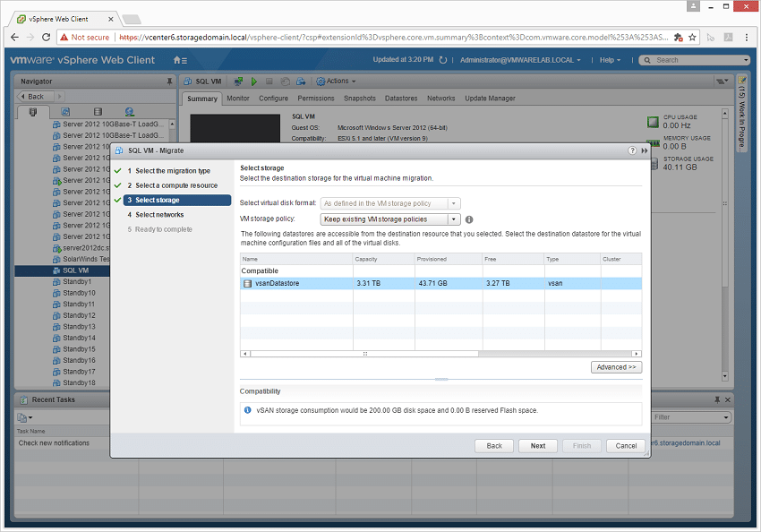761x532 pixels.
Task: Go to step 1 Select the migration type
Action: 172,171
